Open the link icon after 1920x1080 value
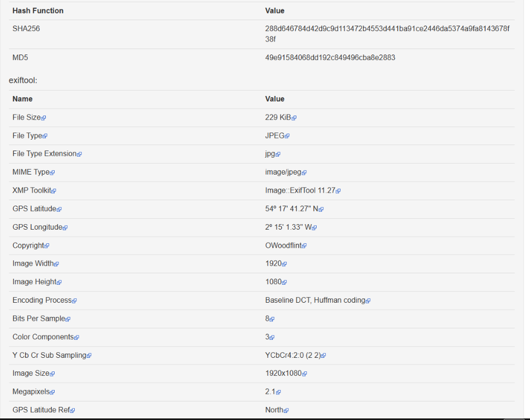The height and width of the screenshot is (420, 530). pyautogui.click(x=305, y=374)
